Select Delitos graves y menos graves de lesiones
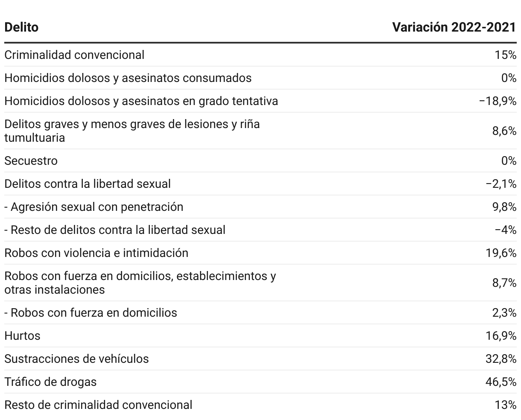This screenshot has height=420, width=521. click(260, 131)
